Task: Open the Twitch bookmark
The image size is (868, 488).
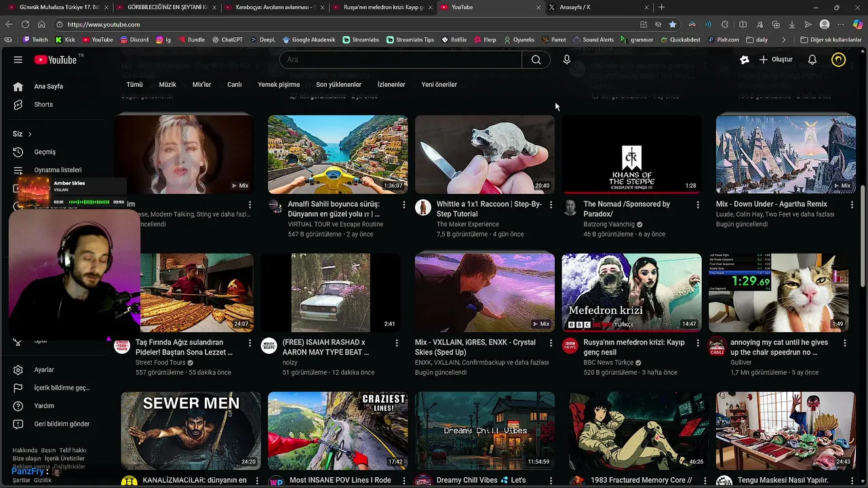Action: coord(35,39)
